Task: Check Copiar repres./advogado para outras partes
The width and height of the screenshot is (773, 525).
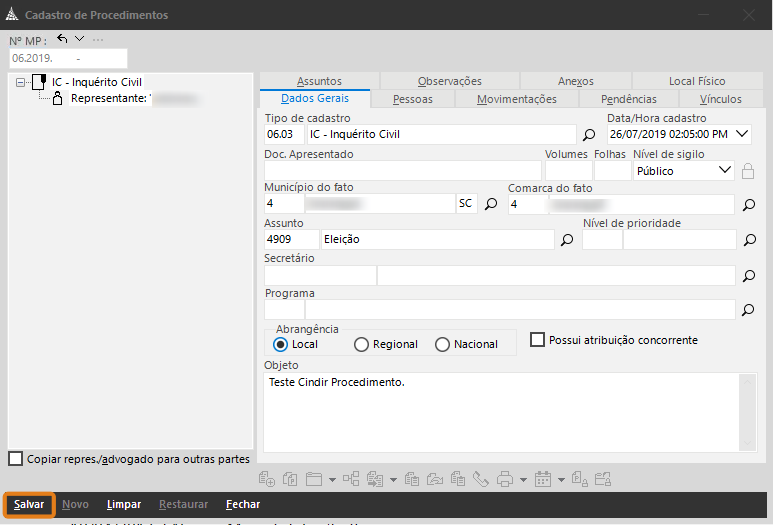Action: click(16, 458)
